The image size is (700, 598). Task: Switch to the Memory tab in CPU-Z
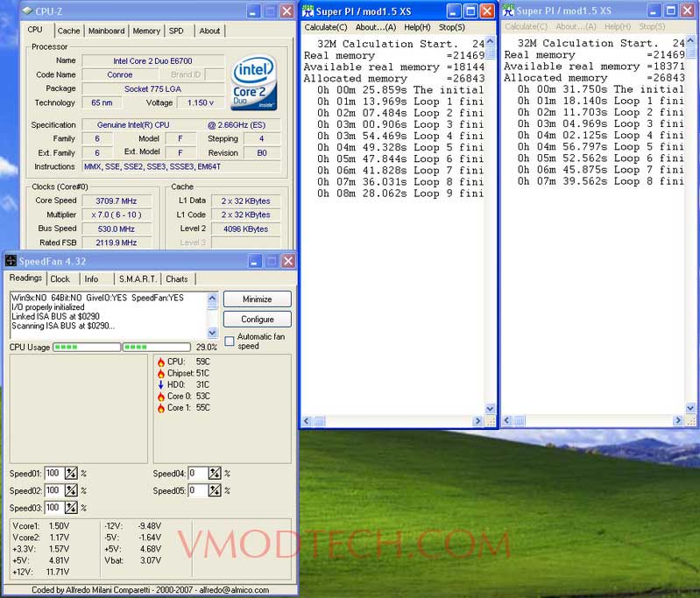[146, 31]
